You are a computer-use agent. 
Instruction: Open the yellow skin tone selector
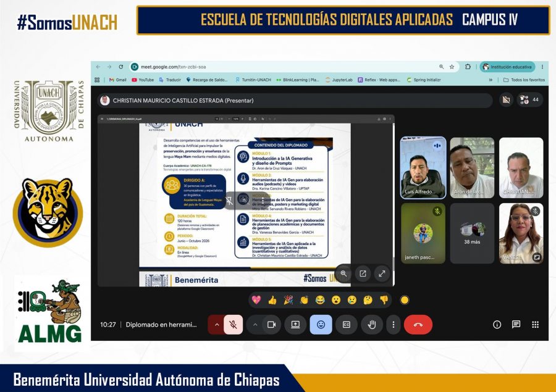[405, 300]
